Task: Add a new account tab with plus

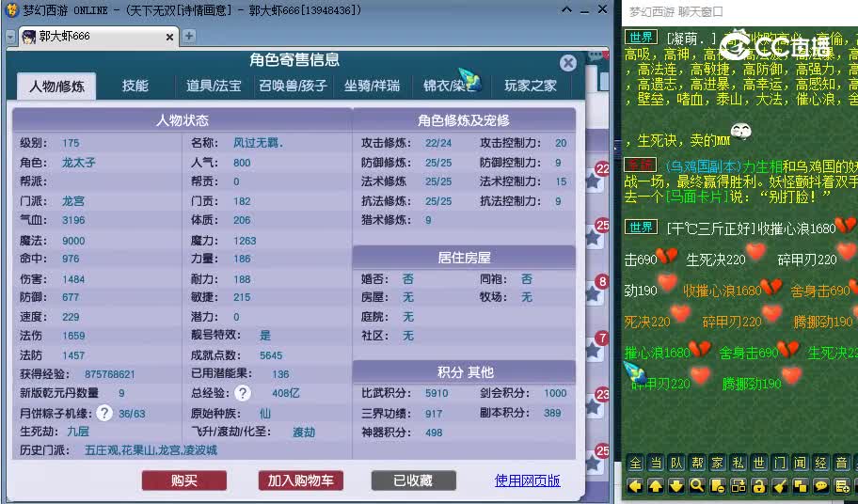Action: tap(189, 36)
